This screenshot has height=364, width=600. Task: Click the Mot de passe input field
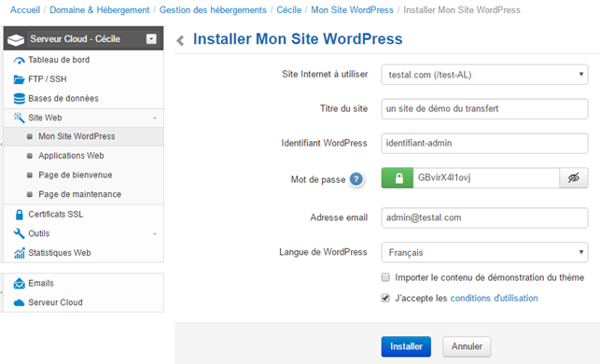pyautogui.click(x=486, y=177)
